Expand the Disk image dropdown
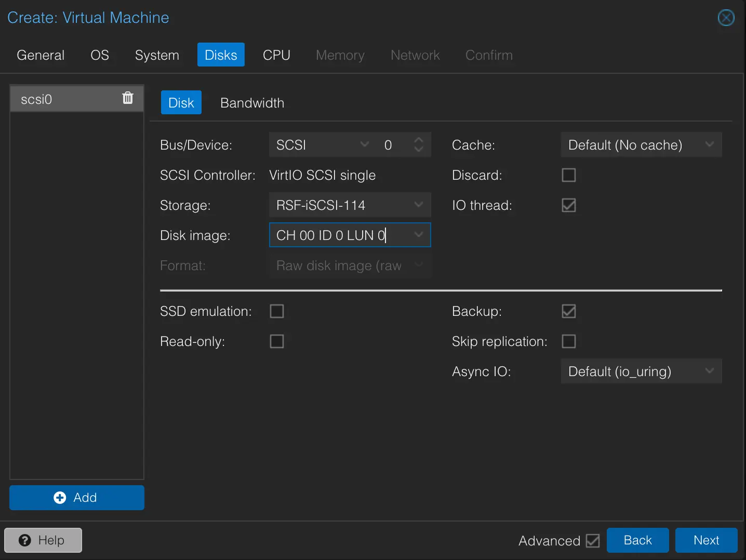This screenshot has width=746, height=560. (419, 235)
